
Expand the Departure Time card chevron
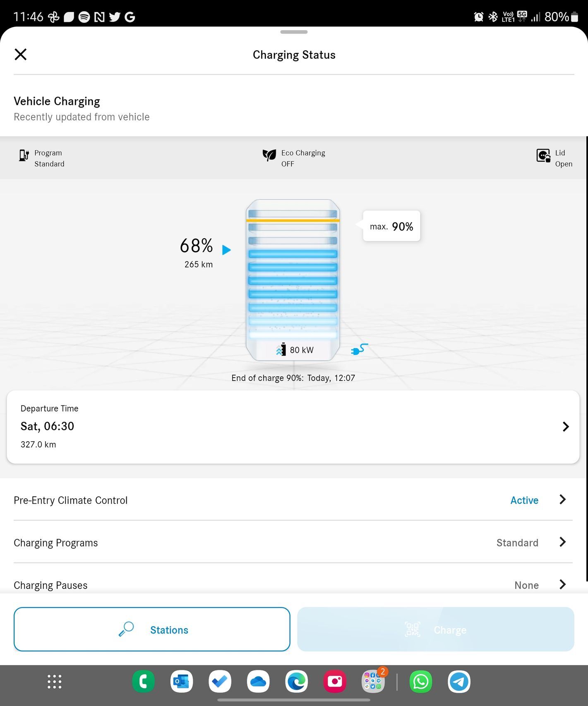(565, 427)
